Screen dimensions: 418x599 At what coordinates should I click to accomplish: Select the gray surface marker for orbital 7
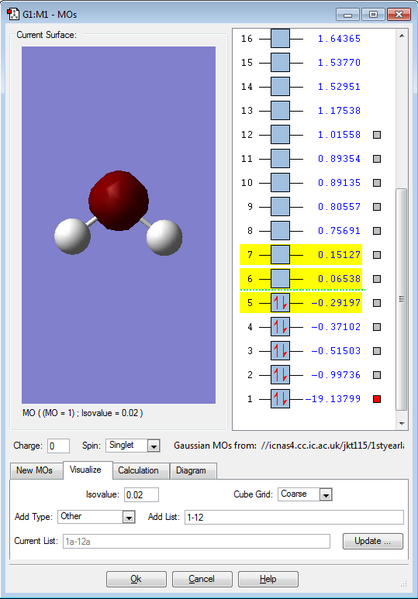pos(377,255)
